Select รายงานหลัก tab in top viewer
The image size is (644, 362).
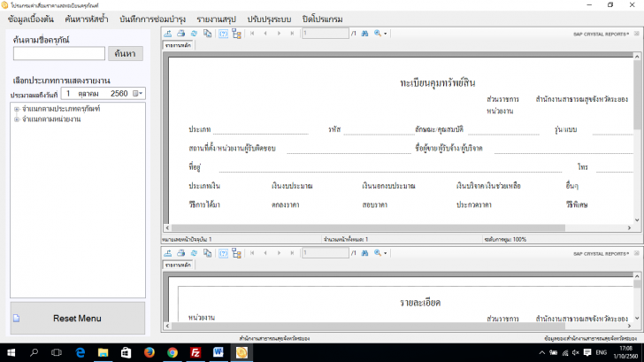[178, 46]
